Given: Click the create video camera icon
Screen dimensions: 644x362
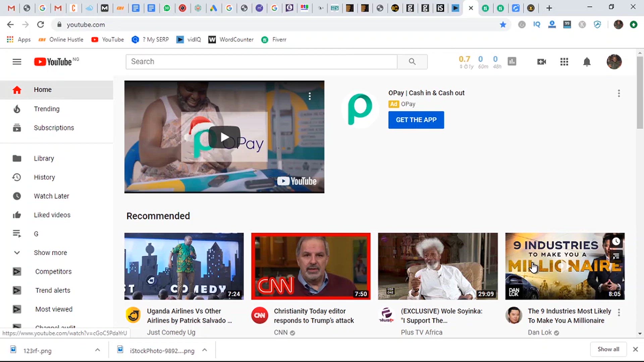Looking at the screenshot, I should click(541, 62).
